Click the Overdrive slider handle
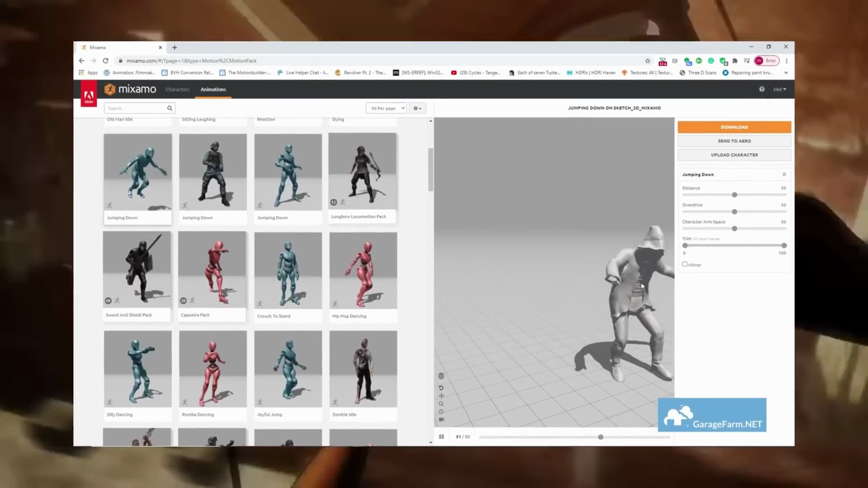The height and width of the screenshot is (488, 868). (734, 212)
